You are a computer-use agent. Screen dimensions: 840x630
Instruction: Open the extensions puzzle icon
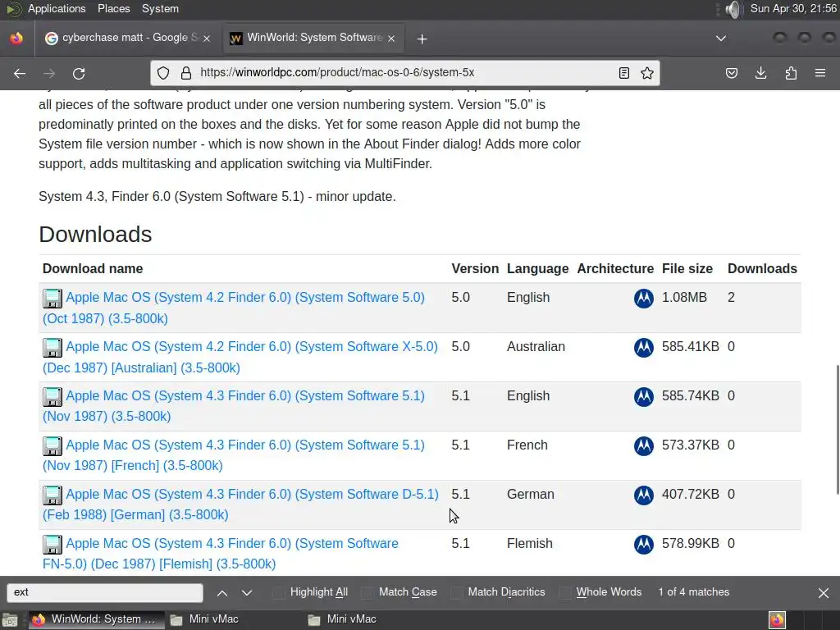click(x=791, y=73)
